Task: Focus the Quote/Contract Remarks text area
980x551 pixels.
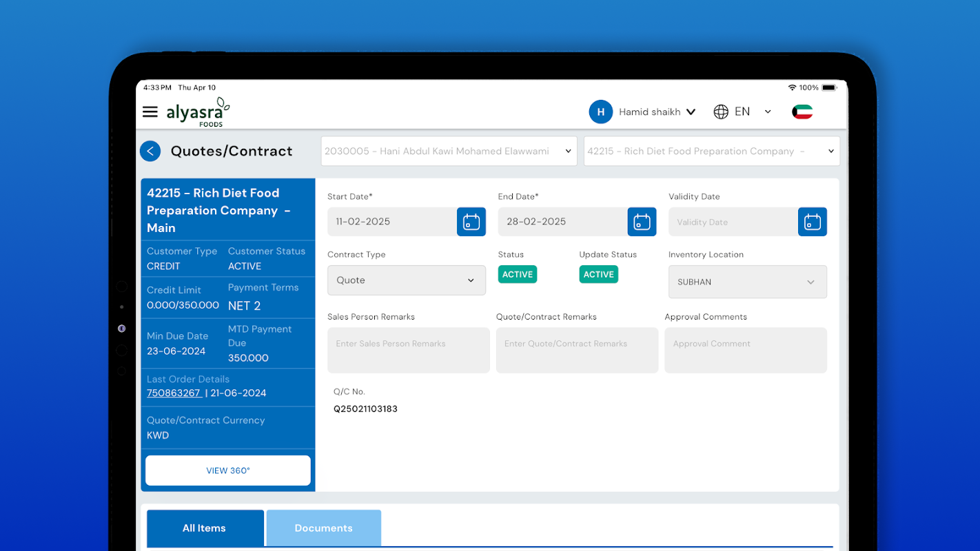Action: tap(578, 351)
